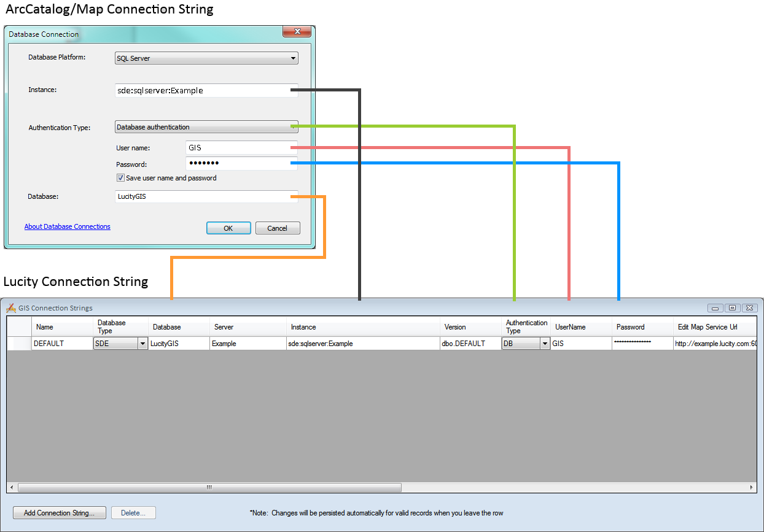Click the Name column header
Screen dimensions: 764x532
tap(62, 327)
